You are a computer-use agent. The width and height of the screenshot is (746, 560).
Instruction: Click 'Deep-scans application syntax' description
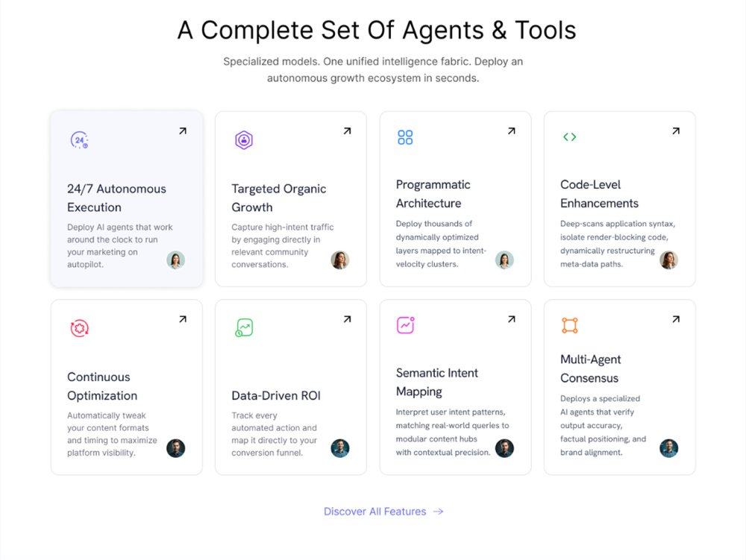[618, 244]
